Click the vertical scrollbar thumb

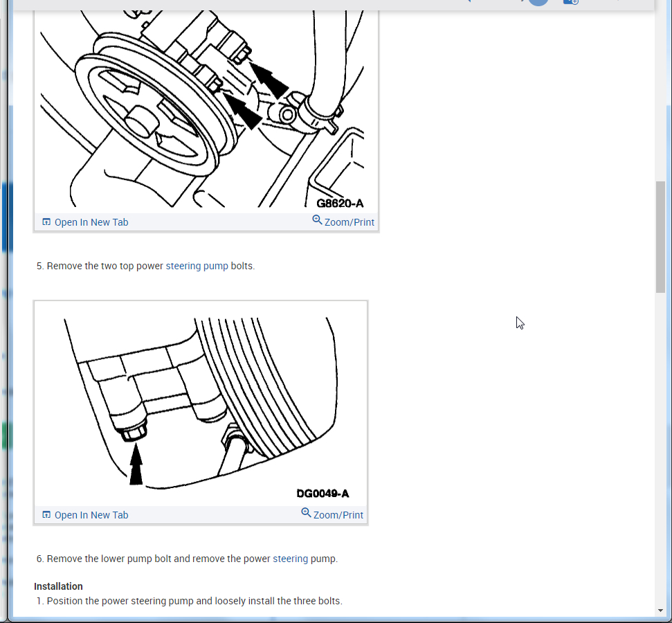[x=660, y=237]
